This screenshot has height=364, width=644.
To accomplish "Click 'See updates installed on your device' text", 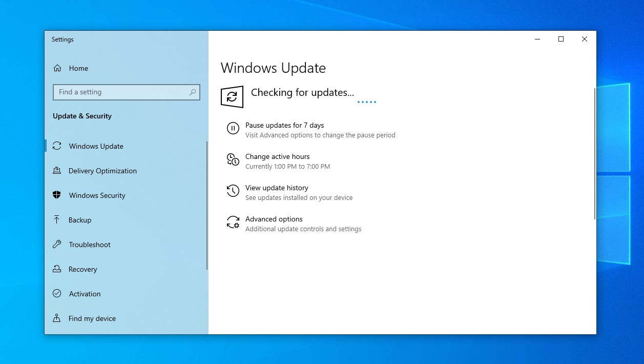I will pos(299,198).
